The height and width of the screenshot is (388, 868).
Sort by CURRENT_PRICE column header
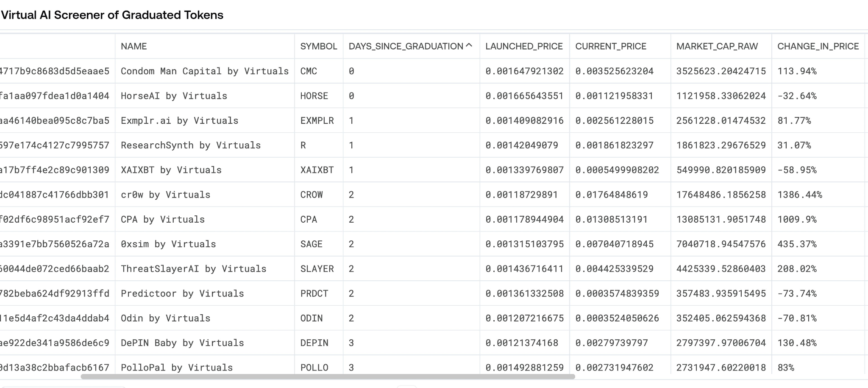point(610,46)
